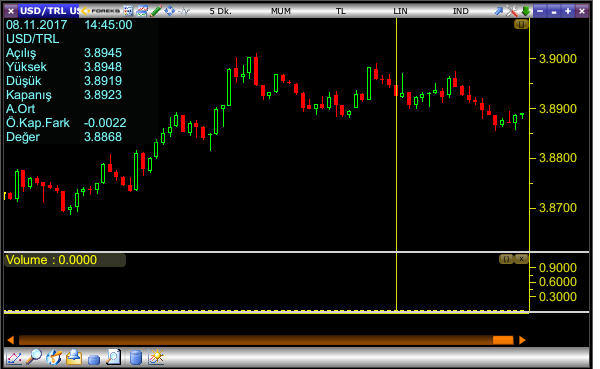
Task: Click the bright orange scrollbar thumb
Action: [x=503, y=340]
